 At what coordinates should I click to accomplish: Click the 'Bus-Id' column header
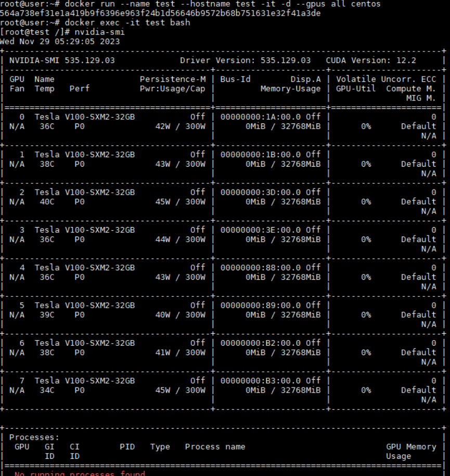[x=235, y=79]
